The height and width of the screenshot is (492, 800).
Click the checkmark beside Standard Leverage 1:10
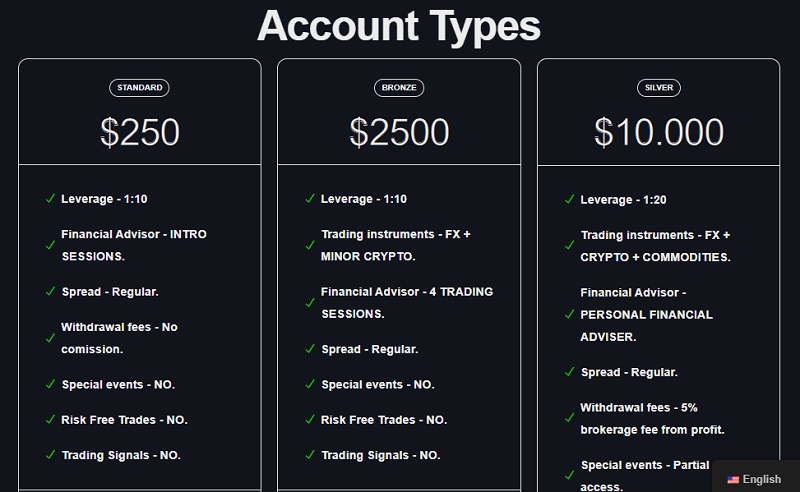pos(50,199)
